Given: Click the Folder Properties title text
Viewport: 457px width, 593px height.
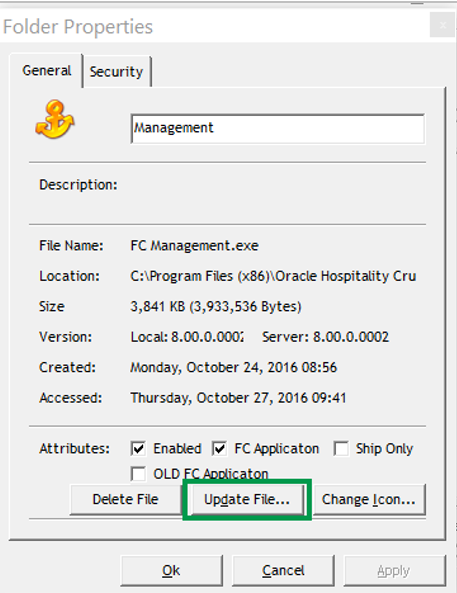Looking at the screenshot, I should point(78,27).
